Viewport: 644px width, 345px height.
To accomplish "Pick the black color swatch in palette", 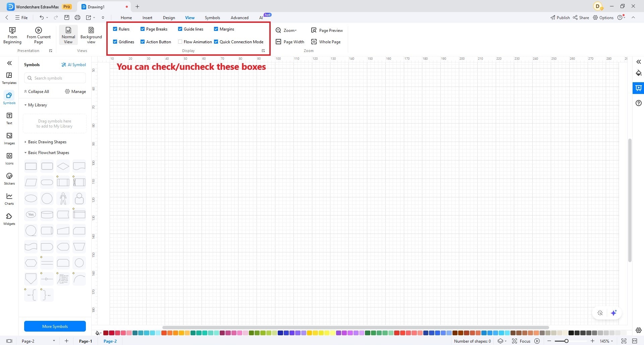I will [x=571, y=333].
